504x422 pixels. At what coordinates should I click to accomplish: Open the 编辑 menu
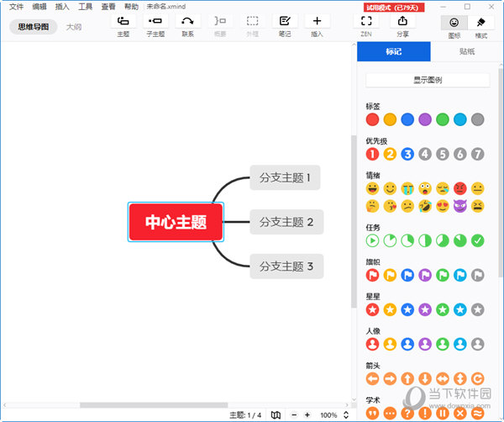click(39, 7)
